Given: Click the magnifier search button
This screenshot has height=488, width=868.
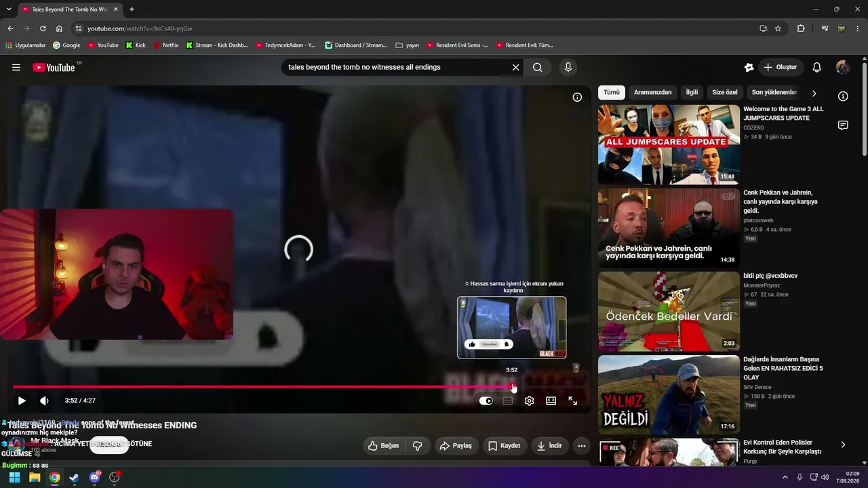Looking at the screenshot, I should (538, 67).
